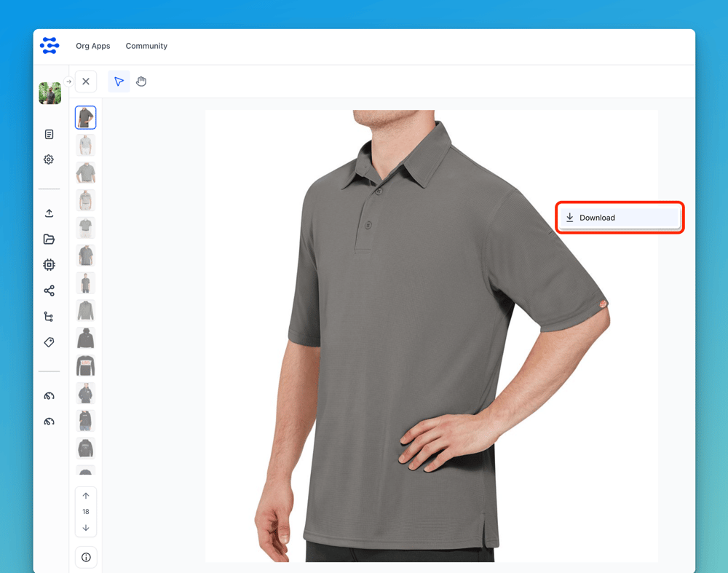Click the app avatar thumbnail in sidebar
Screen dimensions: 728x573
click(50, 93)
